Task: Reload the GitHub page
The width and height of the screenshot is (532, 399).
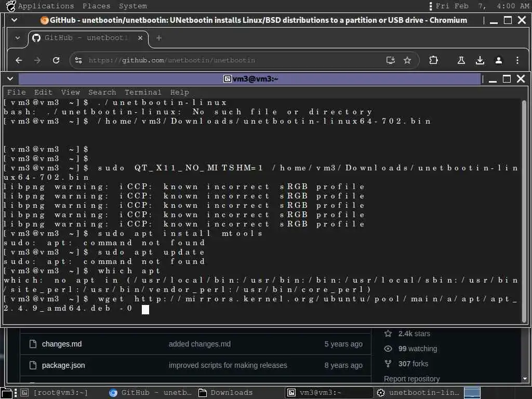Action: [56, 60]
